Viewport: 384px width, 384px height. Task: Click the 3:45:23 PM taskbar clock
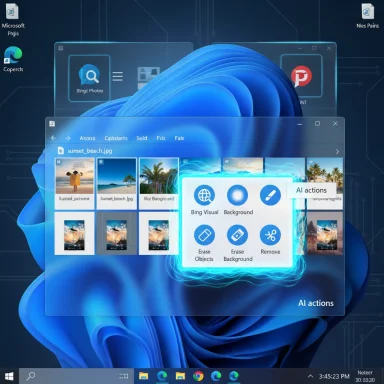[334, 376]
